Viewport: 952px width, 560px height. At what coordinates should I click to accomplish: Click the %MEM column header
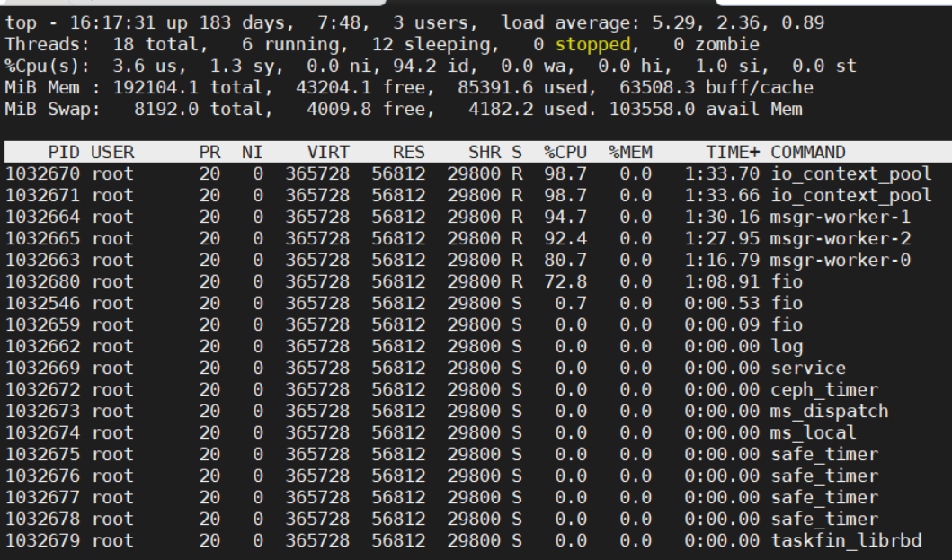(x=630, y=152)
